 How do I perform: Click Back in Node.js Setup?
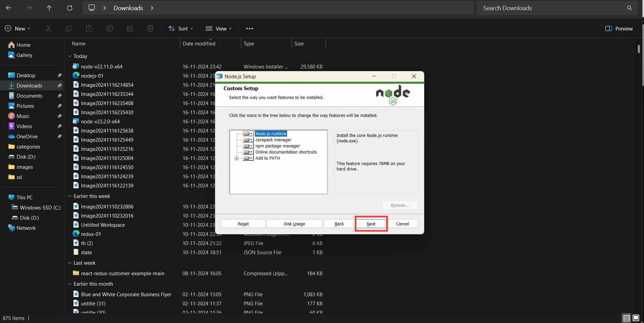point(339,224)
